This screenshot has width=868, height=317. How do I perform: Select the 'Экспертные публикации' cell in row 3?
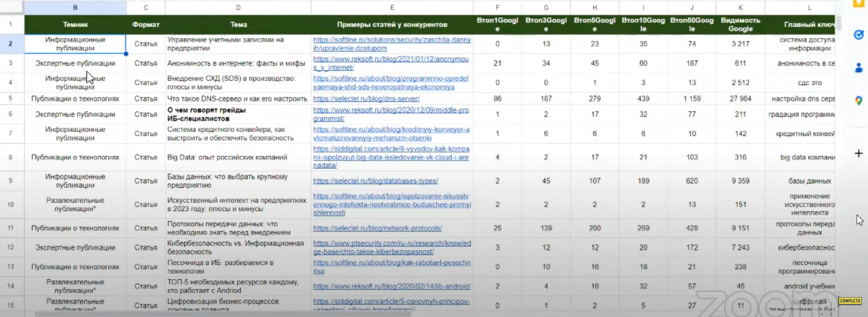76,63
